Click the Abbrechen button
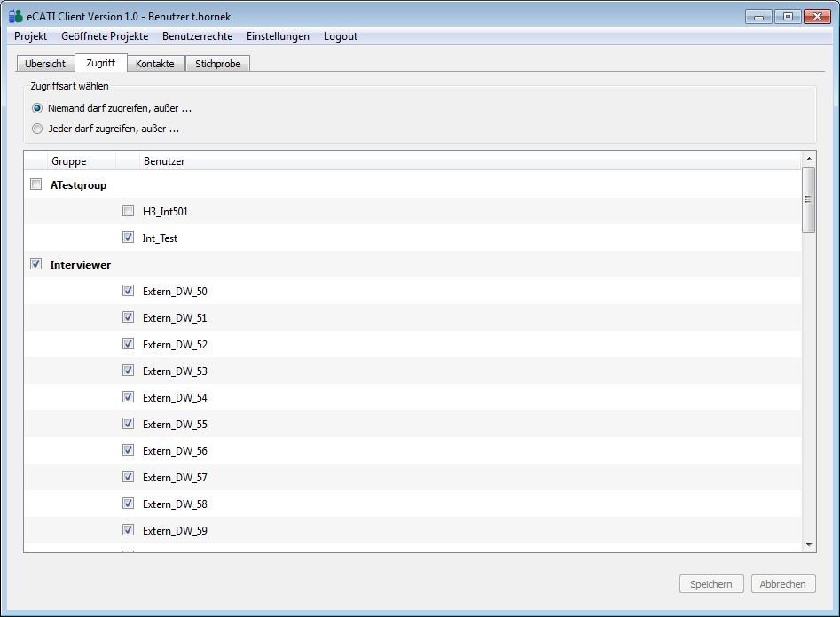The image size is (840, 617). click(x=782, y=584)
